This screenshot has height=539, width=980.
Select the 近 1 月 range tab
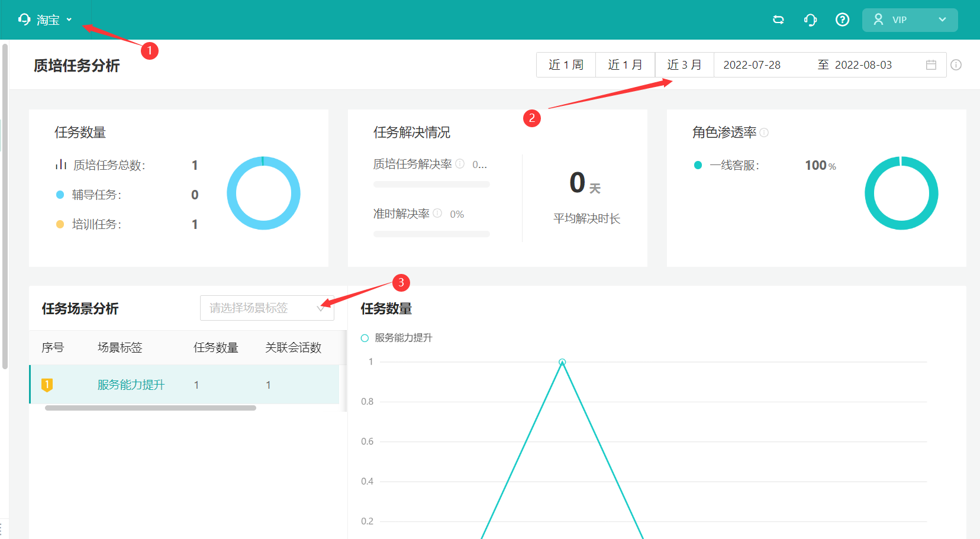(625, 65)
